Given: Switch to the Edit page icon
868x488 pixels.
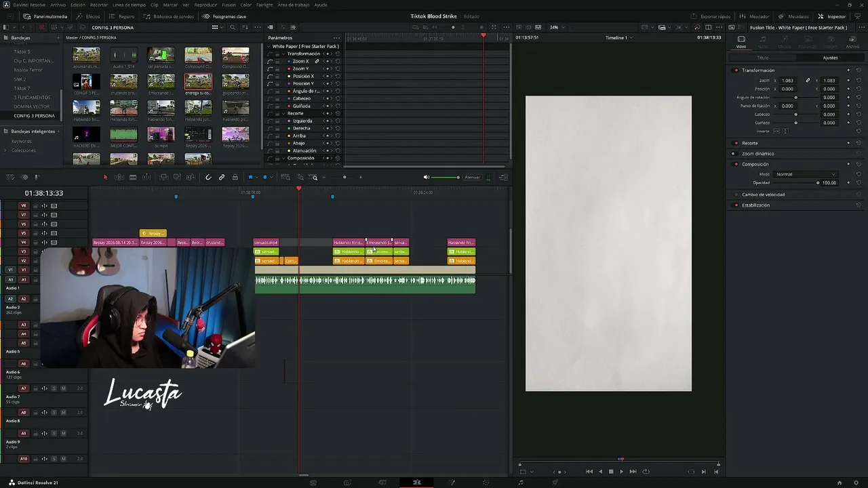Looking at the screenshot, I should coord(417,483).
